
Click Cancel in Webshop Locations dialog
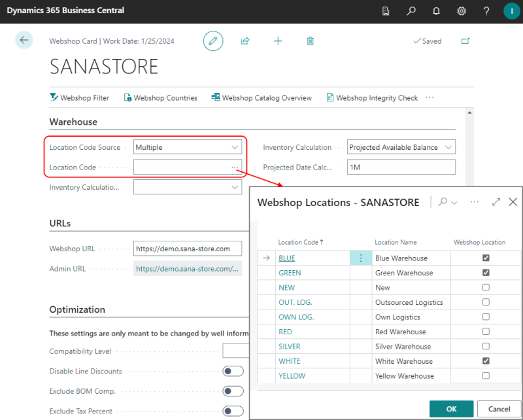[499, 409]
